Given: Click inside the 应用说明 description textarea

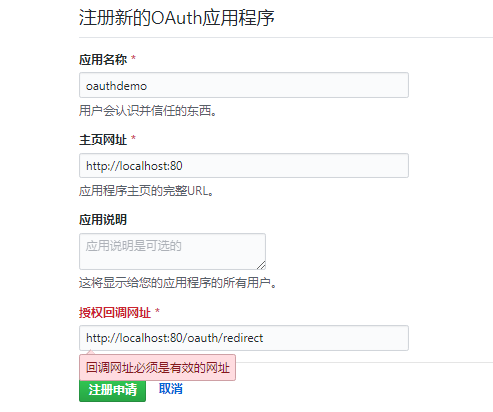Looking at the screenshot, I should pyautogui.click(x=172, y=251).
